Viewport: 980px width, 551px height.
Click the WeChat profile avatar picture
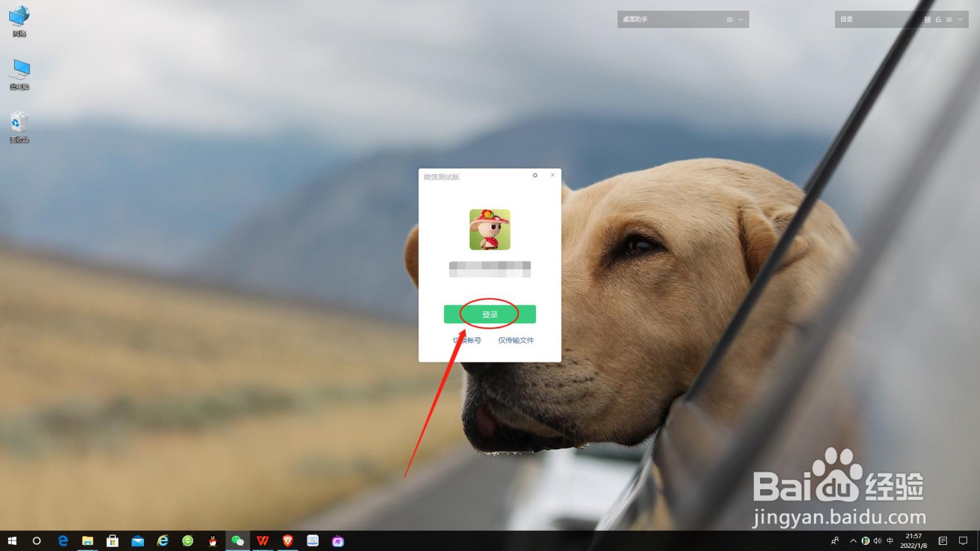click(489, 230)
